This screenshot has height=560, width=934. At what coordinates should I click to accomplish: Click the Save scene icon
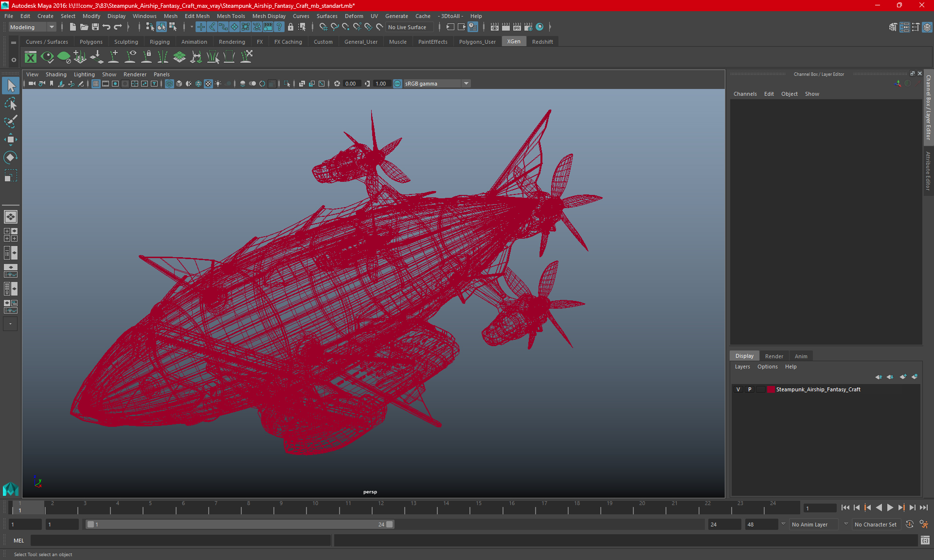(95, 27)
